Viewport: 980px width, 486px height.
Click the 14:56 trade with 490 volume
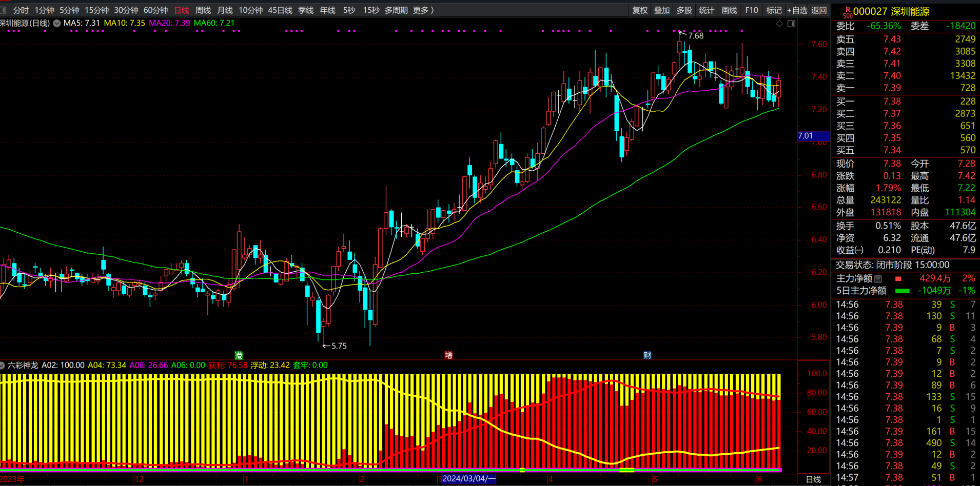point(906,443)
